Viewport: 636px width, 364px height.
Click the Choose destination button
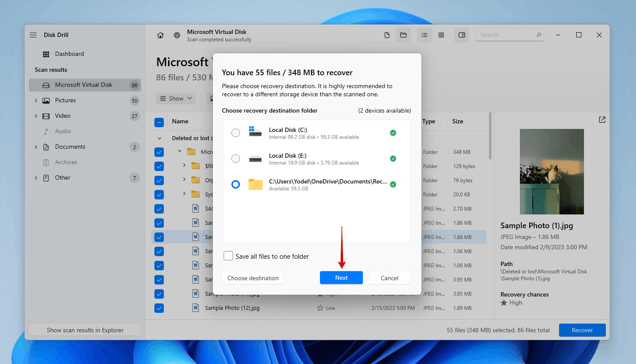[x=253, y=278]
